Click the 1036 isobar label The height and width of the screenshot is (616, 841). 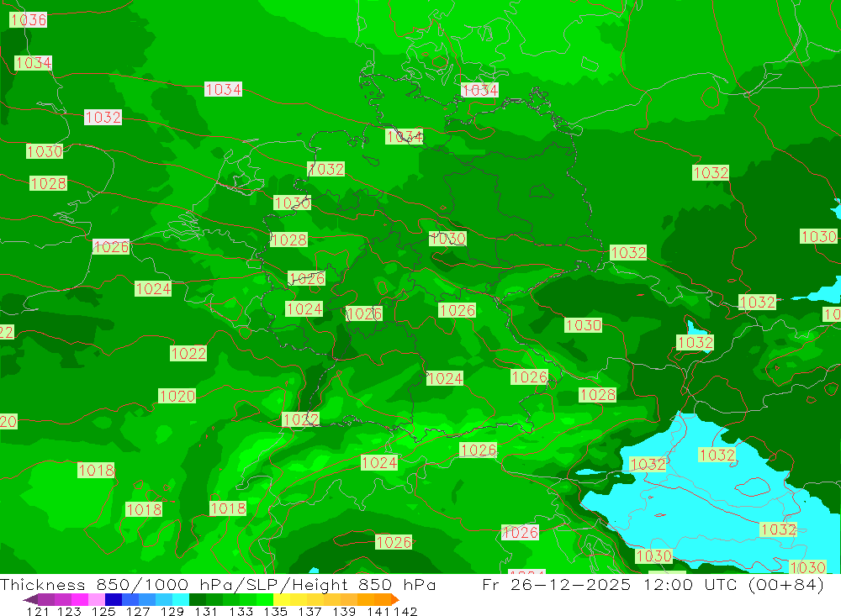29,20
